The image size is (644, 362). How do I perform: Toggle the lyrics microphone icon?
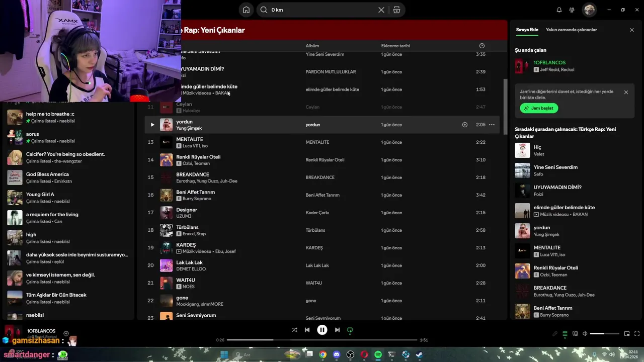click(555, 334)
